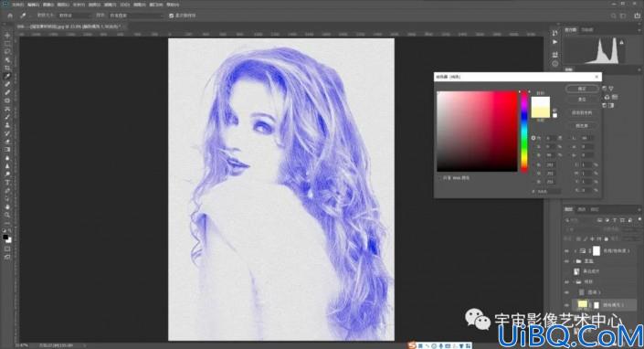The height and width of the screenshot is (349, 644).
Task: Click the Cancel button in color picker
Action: tap(582, 100)
